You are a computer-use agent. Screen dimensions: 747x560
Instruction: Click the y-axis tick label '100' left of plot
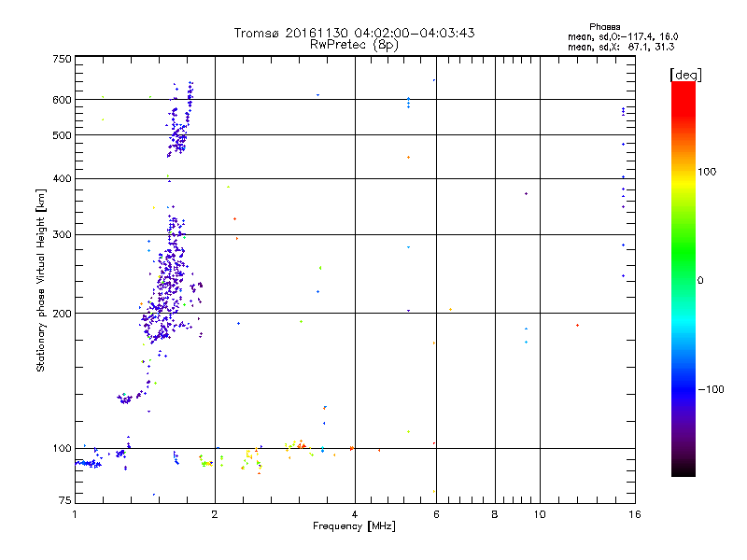click(62, 448)
